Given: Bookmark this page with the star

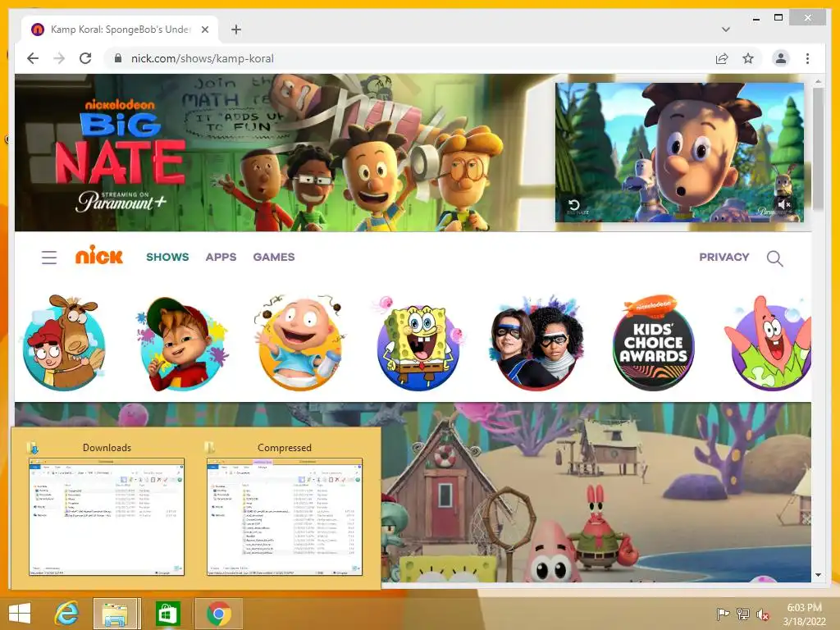Looking at the screenshot, I should [x=748, y=58].
